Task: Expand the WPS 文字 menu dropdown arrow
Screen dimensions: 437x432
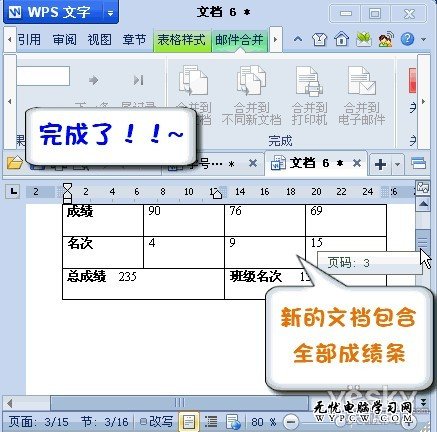Action: [111, 13]
